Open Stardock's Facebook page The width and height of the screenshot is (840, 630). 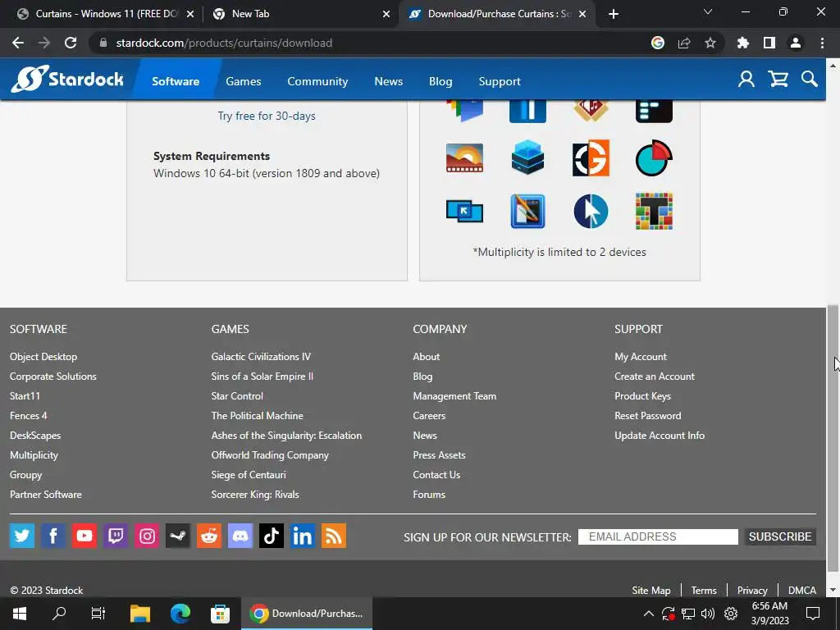[x=53, y=536]
